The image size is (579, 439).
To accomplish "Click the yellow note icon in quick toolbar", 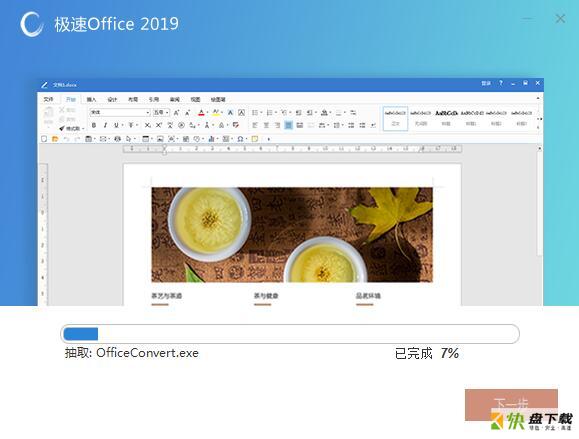I will [255, 139].
